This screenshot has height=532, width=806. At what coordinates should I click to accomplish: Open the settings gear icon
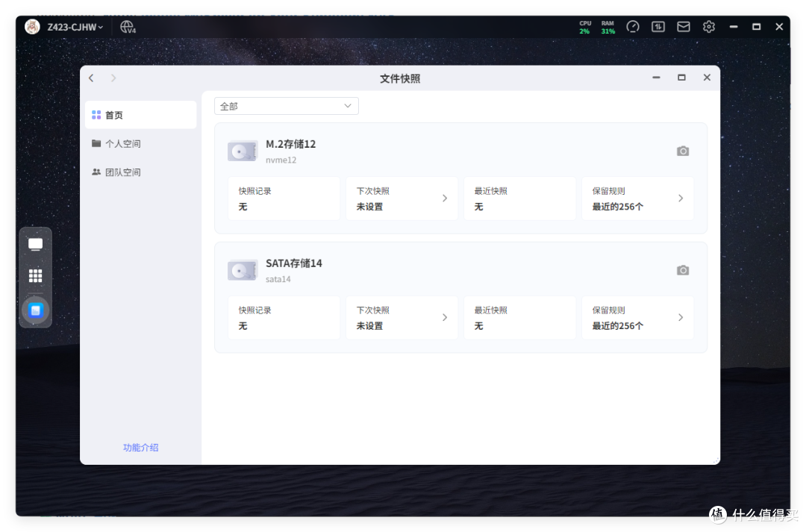pos(709,27)
